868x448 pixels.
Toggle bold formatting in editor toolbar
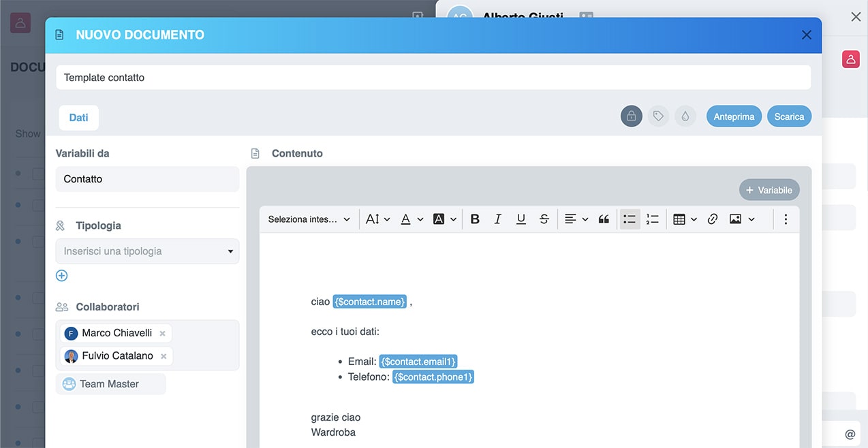[475, 219]
